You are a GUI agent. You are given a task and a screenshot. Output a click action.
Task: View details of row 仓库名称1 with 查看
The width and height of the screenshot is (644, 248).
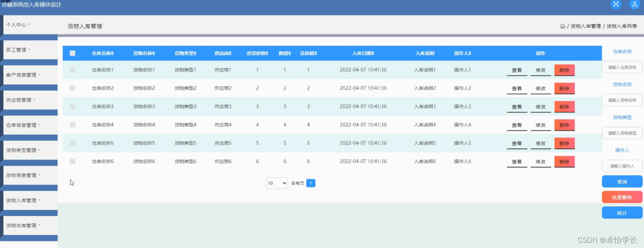tap(517, 70)
